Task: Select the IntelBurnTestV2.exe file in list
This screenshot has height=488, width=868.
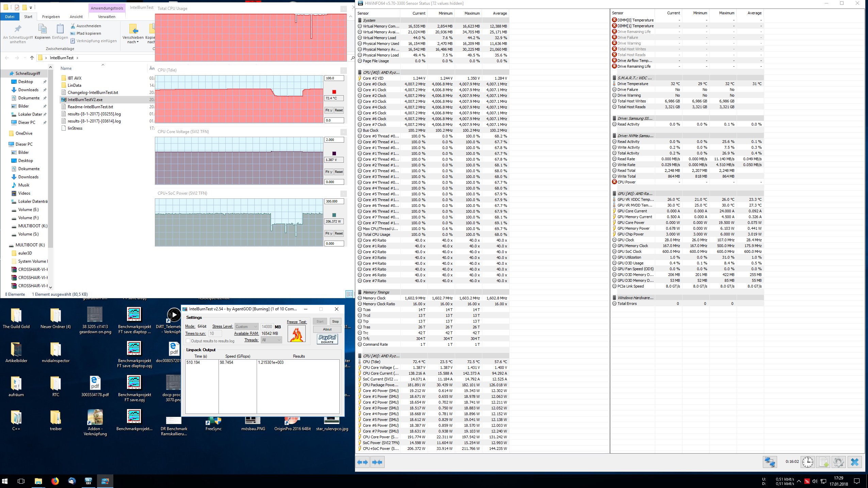Action: tap(85, 100)
